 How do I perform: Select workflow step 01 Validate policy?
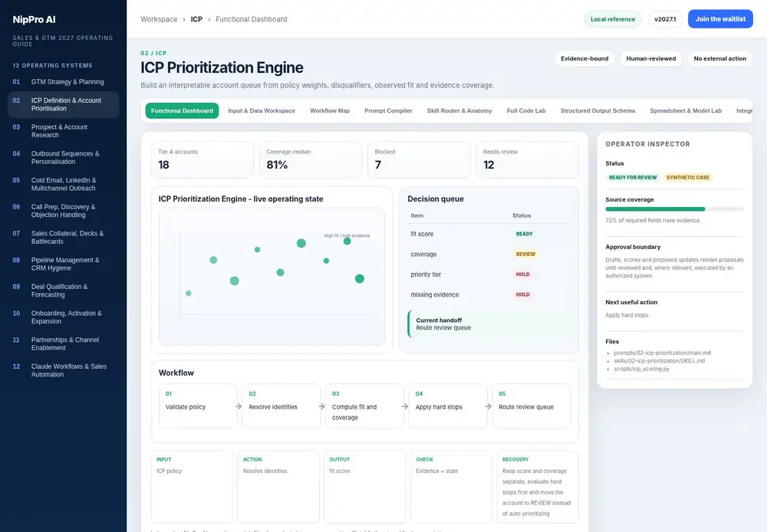tap(198, 406)
